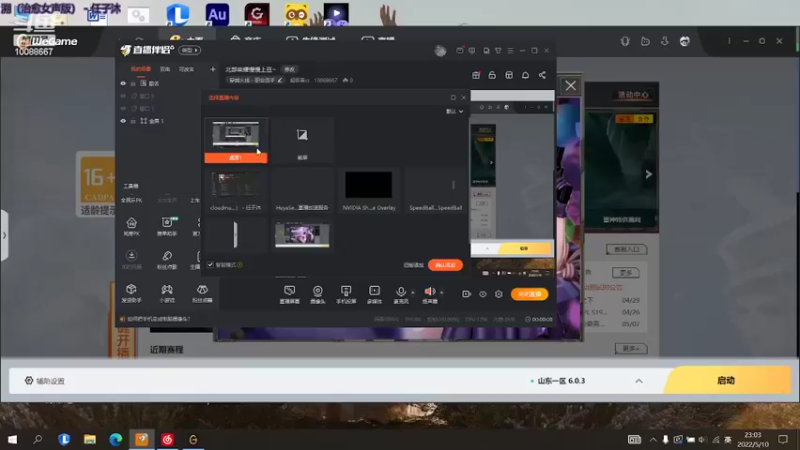Click the smart mode help icon

[x=240, y=264]
